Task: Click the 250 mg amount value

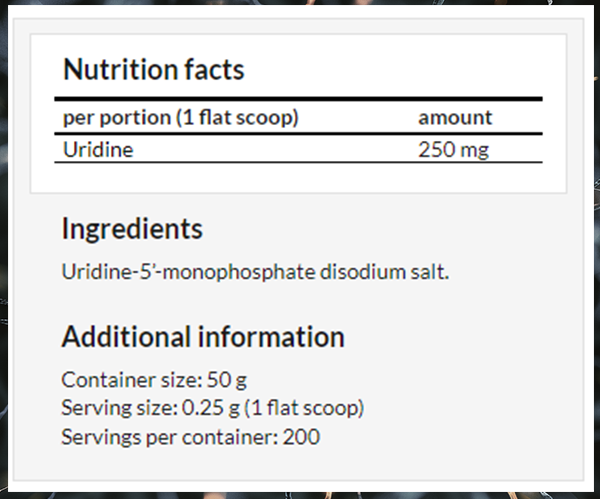Action: [x=453, y=150]
